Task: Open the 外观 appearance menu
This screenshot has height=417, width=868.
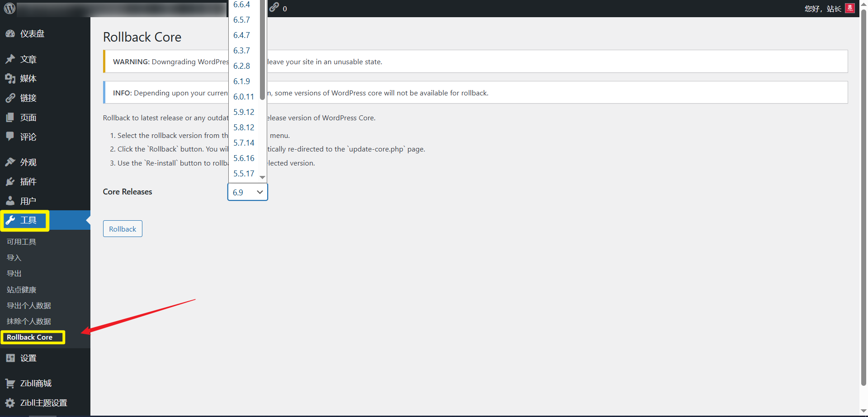Action: 28,162
